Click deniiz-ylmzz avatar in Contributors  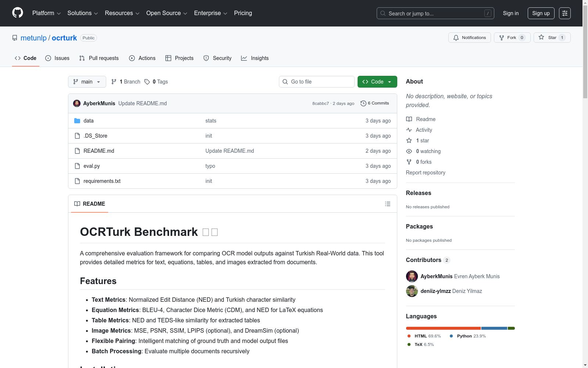[x=412, y=291]
